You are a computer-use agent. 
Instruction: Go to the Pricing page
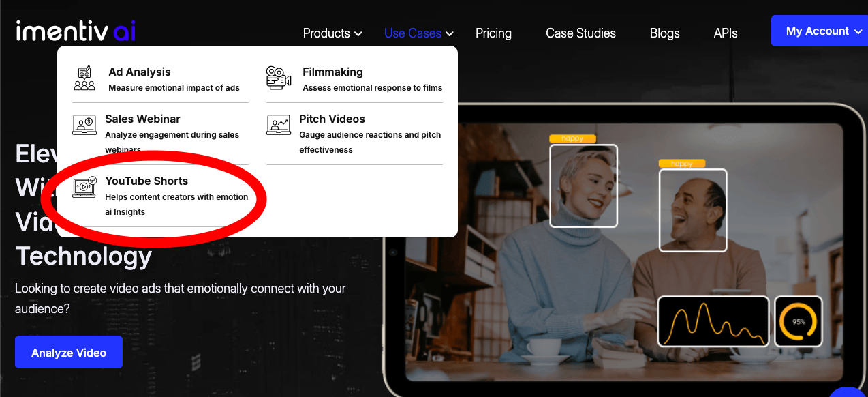pyautogui.click(x=493, y=33)
